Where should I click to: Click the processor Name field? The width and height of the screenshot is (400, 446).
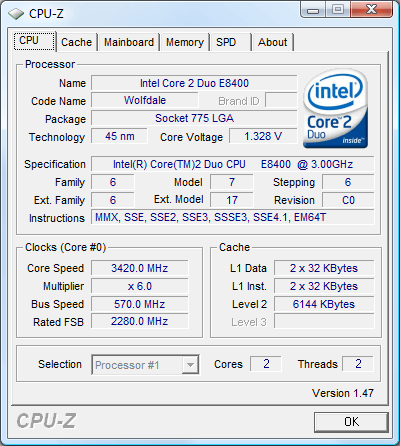click(x=194, y=83)
